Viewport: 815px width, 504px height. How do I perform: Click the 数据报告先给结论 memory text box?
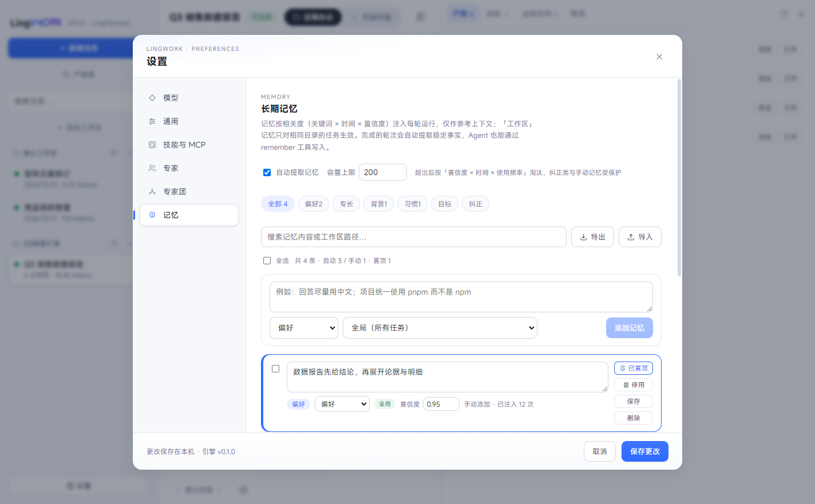[448, 377]
